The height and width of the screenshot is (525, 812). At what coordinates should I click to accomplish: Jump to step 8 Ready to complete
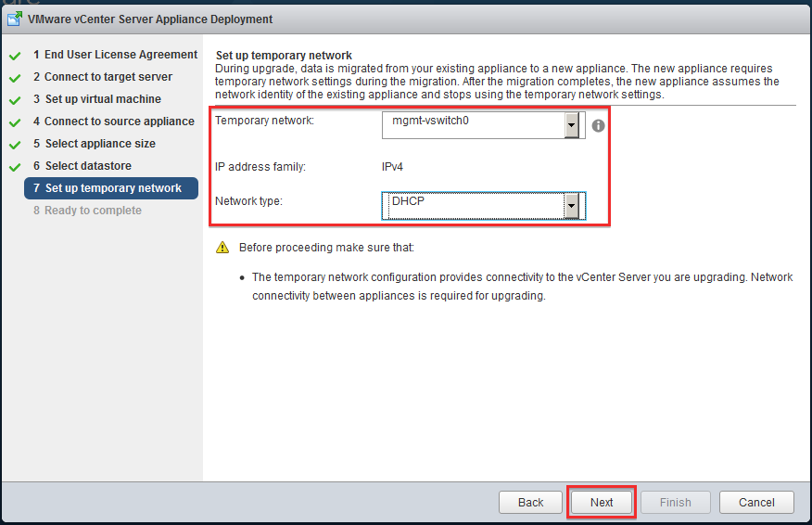coord(87,211)
